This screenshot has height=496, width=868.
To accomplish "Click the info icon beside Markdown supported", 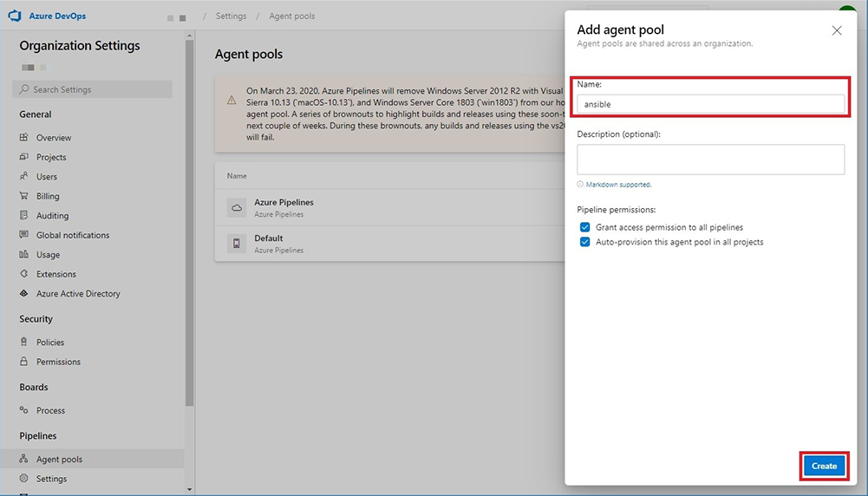I will [x=580, y=185].
